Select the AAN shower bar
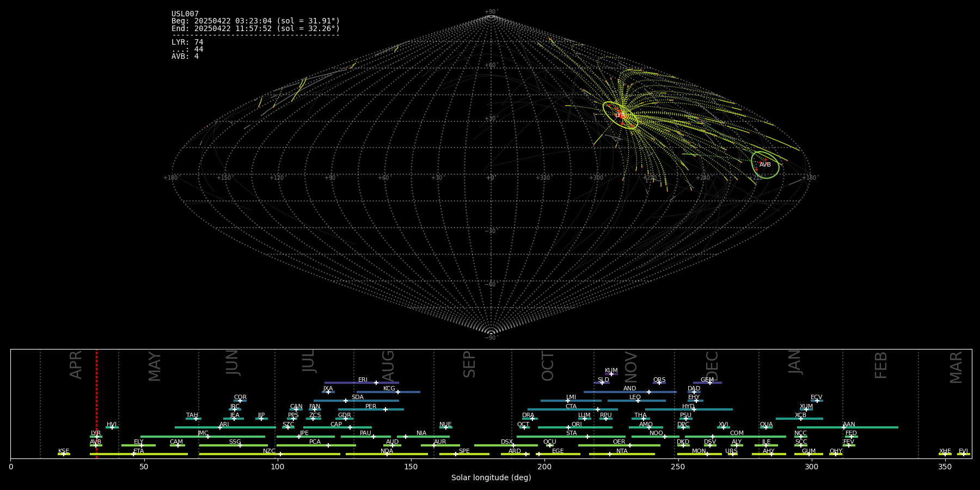The width and height of the screenshot is (980, 490). coord(848,427)
